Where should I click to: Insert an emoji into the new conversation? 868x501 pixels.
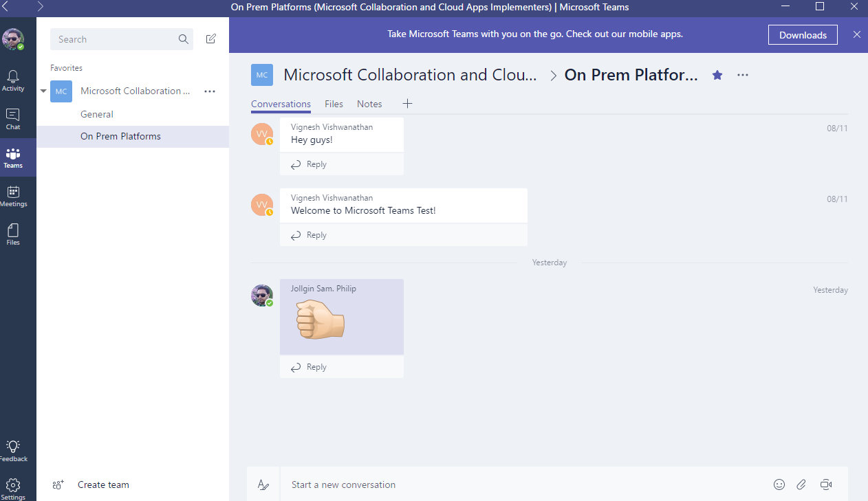(x=779, y=485)
